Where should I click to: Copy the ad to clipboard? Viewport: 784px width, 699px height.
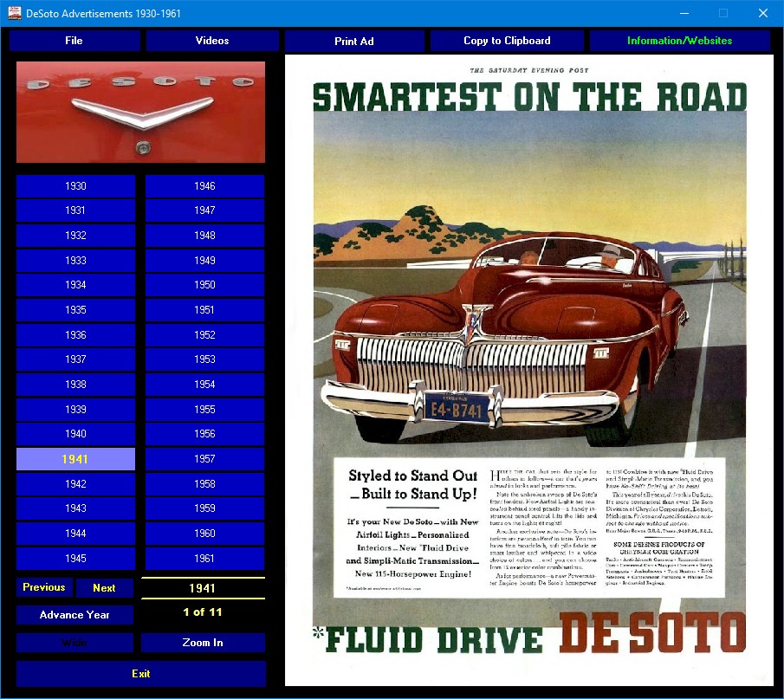507,41
